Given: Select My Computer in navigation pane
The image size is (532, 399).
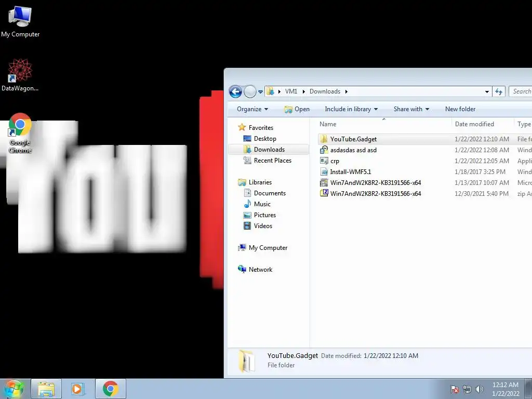Looking at the screenshot, I should (x=268, y=248).
